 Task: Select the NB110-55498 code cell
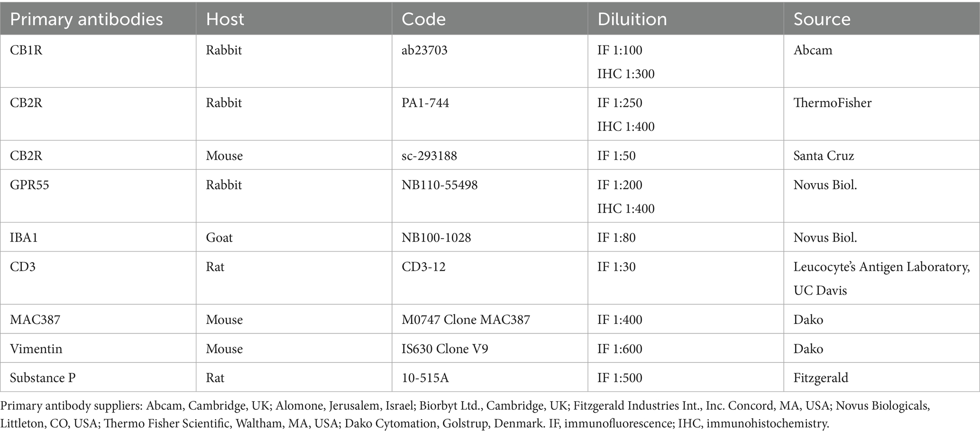pos(440,185)
